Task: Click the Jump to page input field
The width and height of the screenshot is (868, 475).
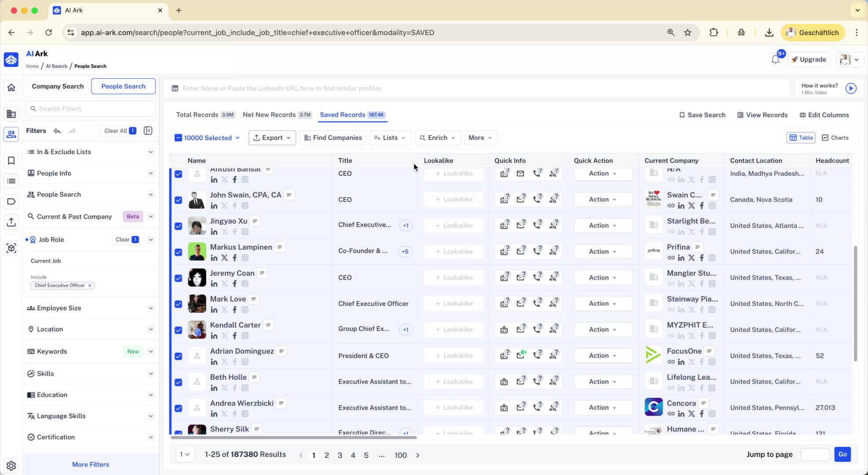Action: (x=815, y=454)
